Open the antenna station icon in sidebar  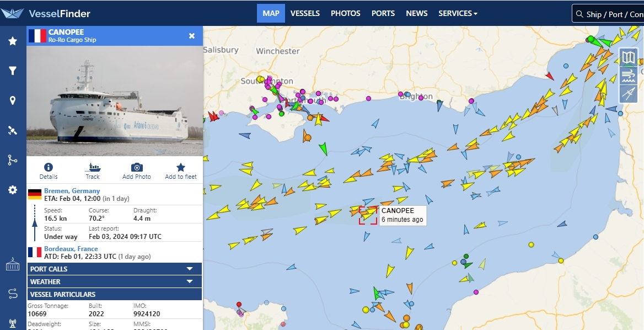coord(13,323)
